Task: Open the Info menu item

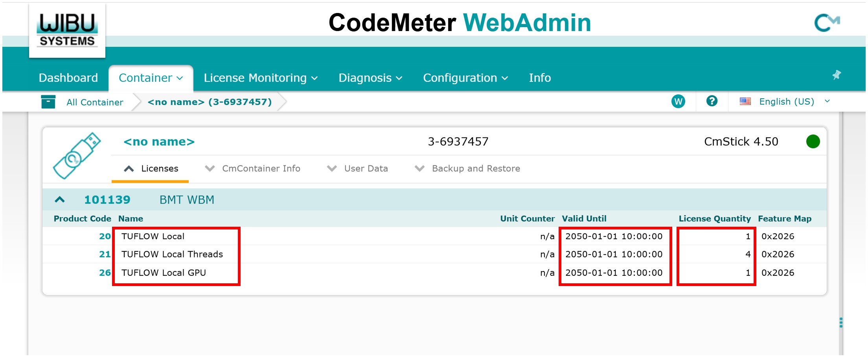Action: click(540, 78)
